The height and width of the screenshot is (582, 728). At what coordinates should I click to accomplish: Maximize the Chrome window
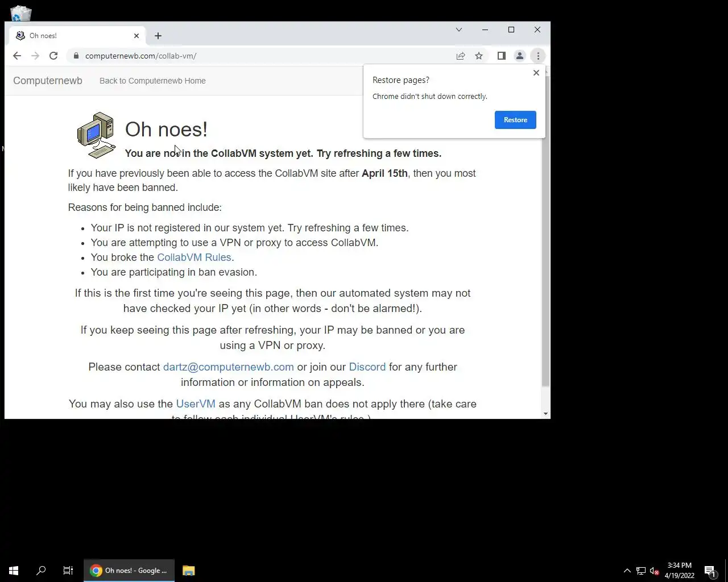(x=511, y=30)
